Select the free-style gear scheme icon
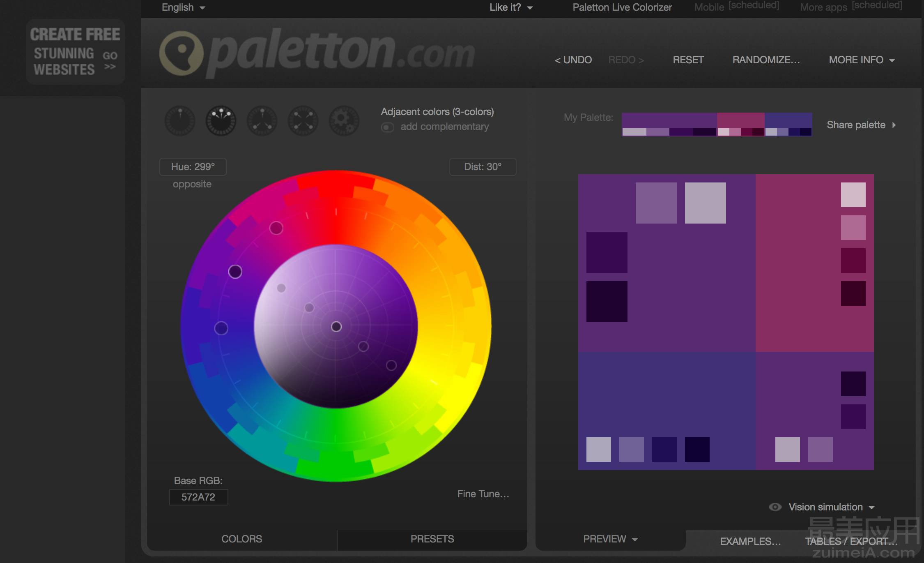This screenshot has height=563, width=924. 344,121
